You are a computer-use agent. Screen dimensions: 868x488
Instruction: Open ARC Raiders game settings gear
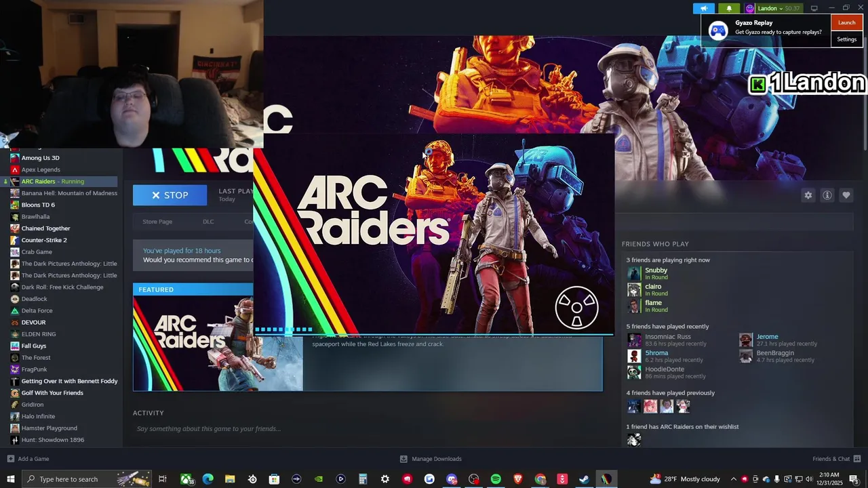[808, 195]
